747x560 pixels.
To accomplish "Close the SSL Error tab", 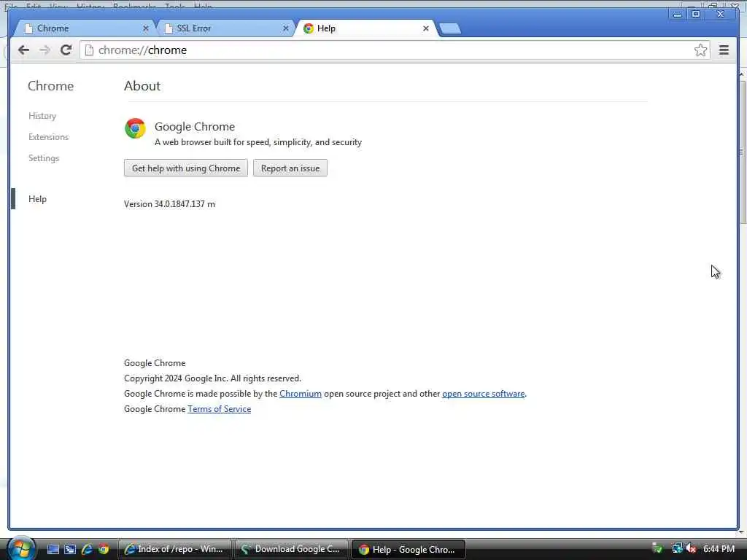I will click(x=285, y=28).
